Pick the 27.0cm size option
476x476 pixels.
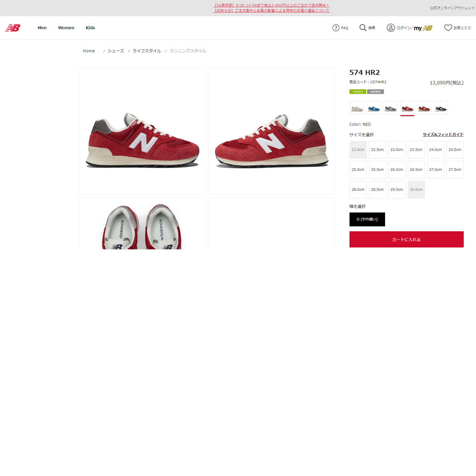436,170
